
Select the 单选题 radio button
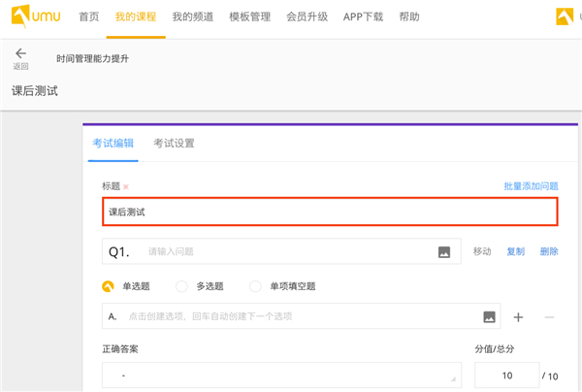[108, 286]
